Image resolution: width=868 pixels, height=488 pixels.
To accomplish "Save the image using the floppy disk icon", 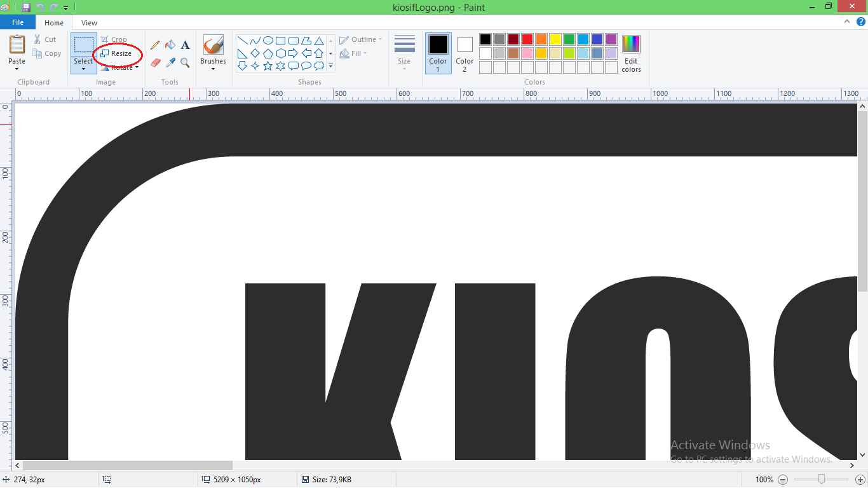I will [x=26, y=8].
